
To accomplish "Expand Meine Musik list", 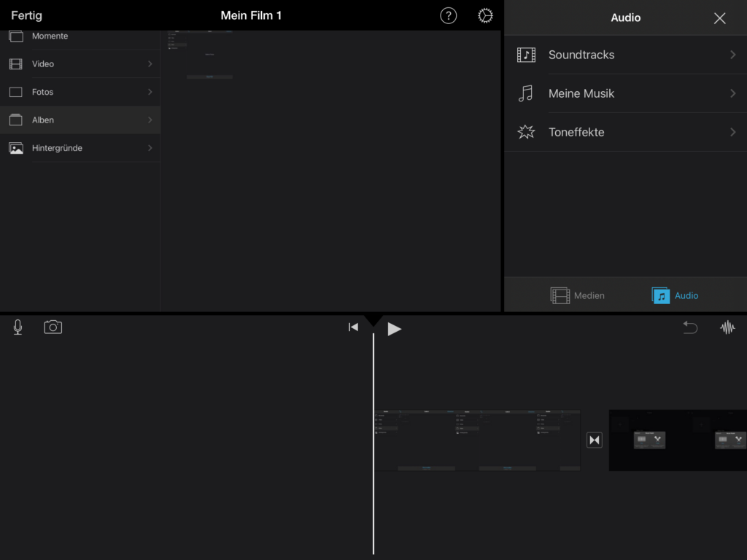I will pos(625,93).
